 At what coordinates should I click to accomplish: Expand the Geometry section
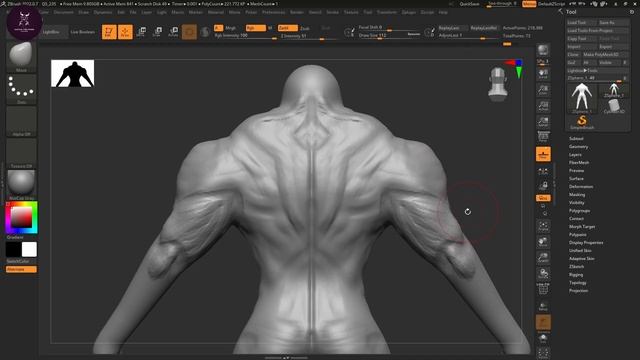point(579,147)
